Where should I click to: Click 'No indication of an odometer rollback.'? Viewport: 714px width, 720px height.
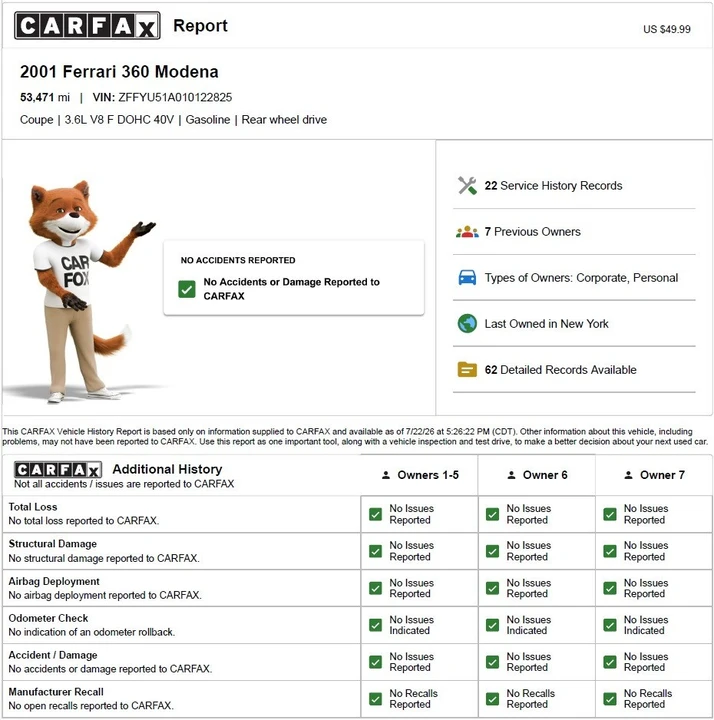92,632
